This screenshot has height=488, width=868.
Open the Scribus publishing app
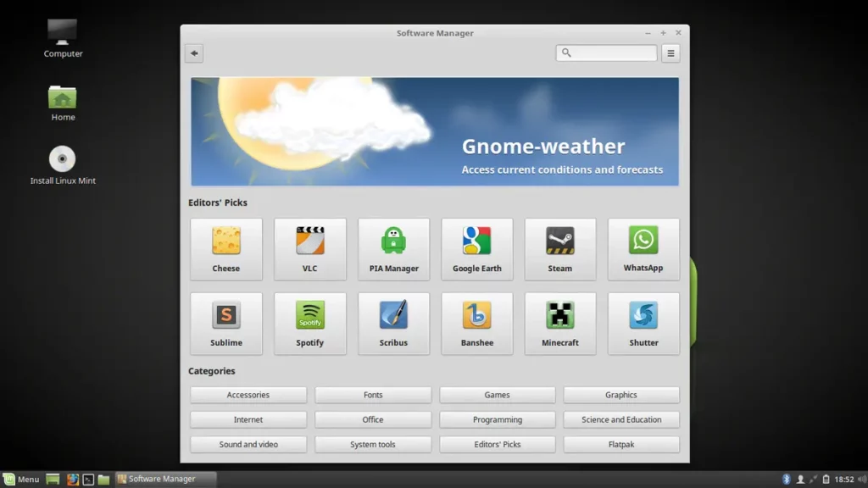click(393, 323)
